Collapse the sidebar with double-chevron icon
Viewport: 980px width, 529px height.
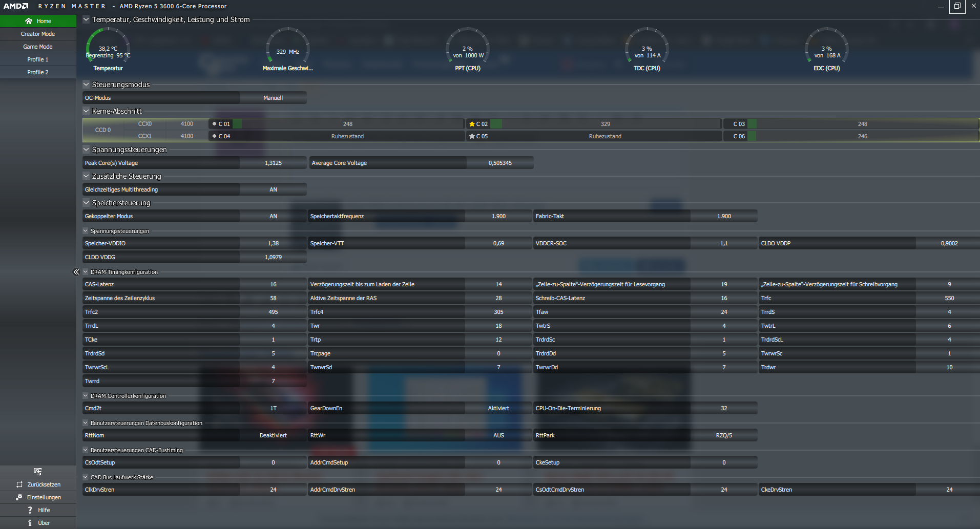click(76, 272)
